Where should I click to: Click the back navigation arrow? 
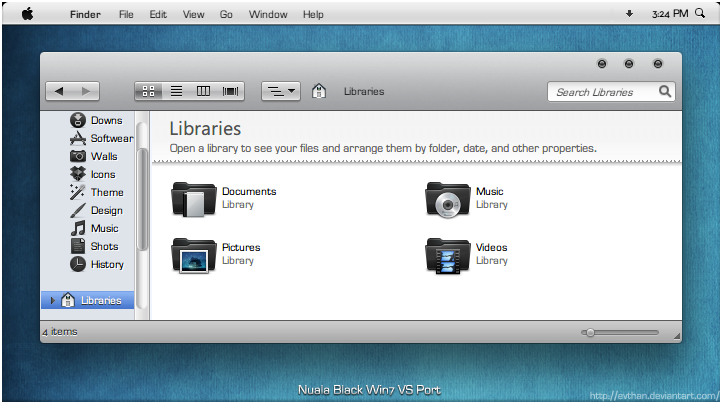tap(59, 91)
